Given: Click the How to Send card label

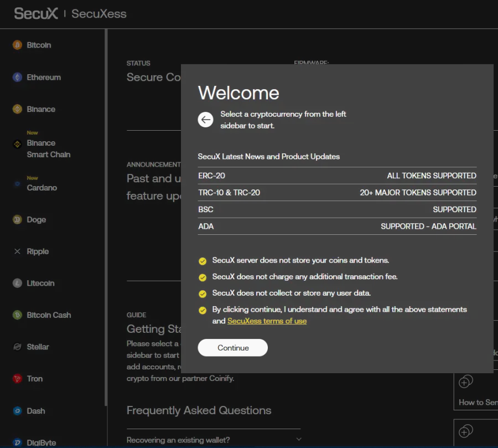Looking at the screenshot, I should (x=478, y=402).
